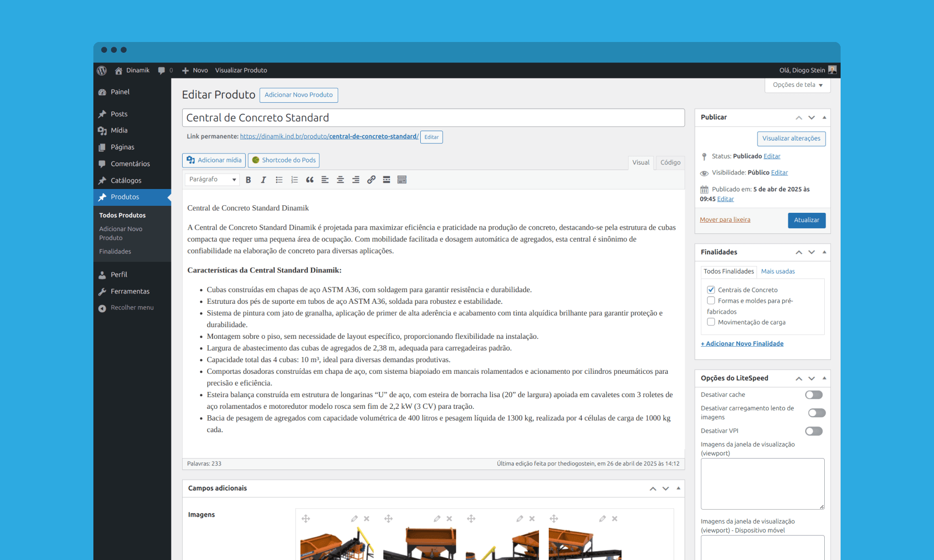Apply italic formatting from the toolbar
The width and height of the screenshot is (934, 560).
263,180
